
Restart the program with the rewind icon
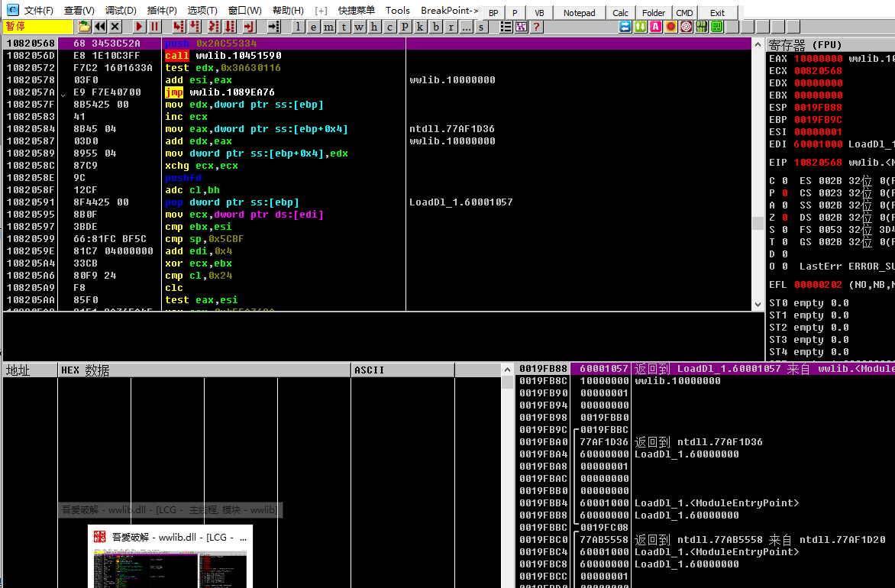tap(100, 26)
